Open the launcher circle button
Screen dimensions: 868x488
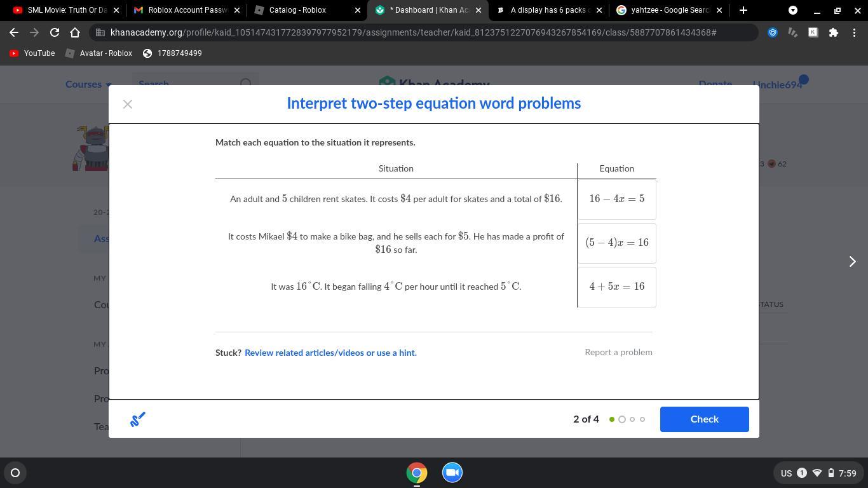pos(15,473)
